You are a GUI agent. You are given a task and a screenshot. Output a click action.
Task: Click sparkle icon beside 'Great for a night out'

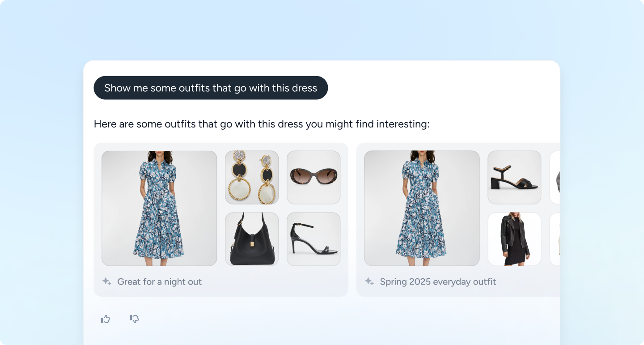click(x=106, y=281)
